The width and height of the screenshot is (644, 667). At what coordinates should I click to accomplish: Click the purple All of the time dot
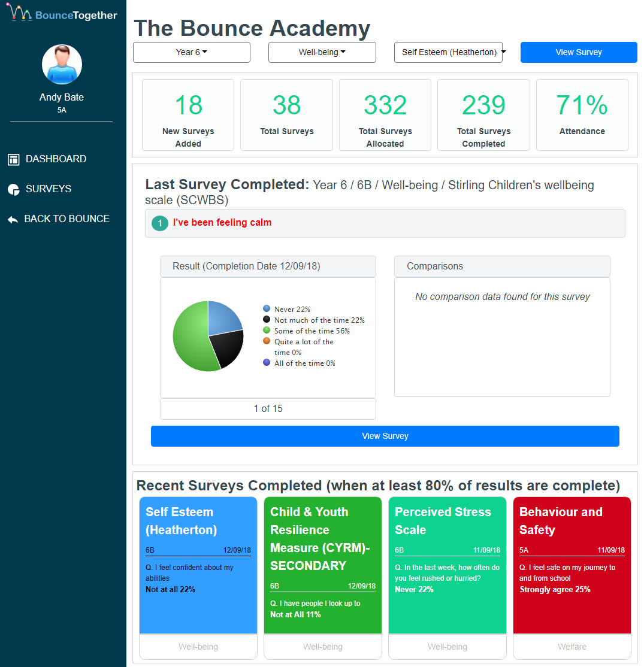[267, 362]
